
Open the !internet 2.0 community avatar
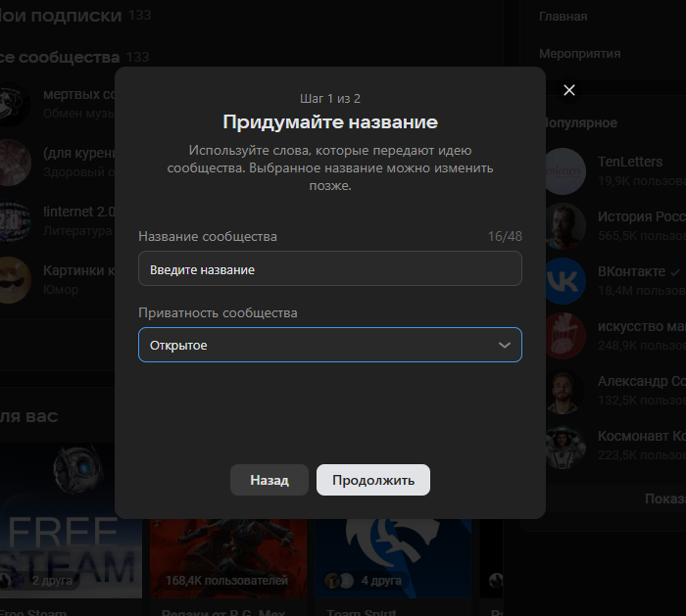12,217
